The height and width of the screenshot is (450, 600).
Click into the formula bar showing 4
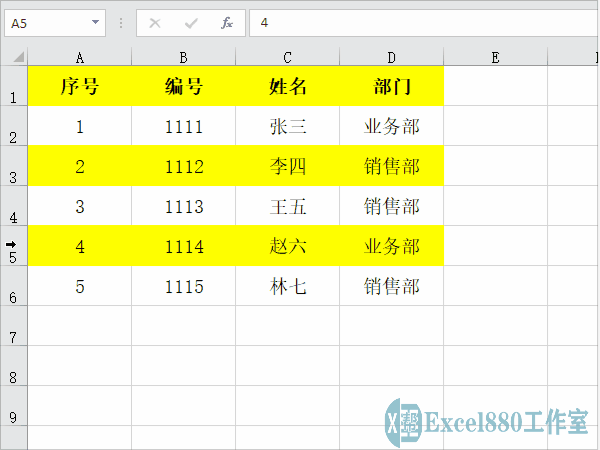[424, 23]
